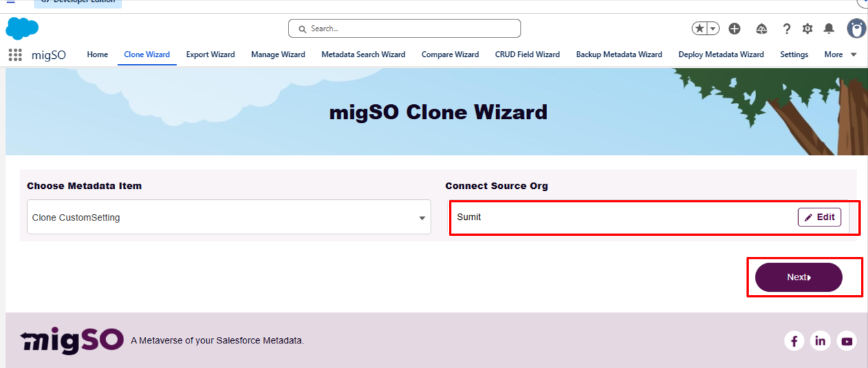The width and height of the screenshot is (868, 368).
Task: Click the Edit source org button
Action: point(819,217)
